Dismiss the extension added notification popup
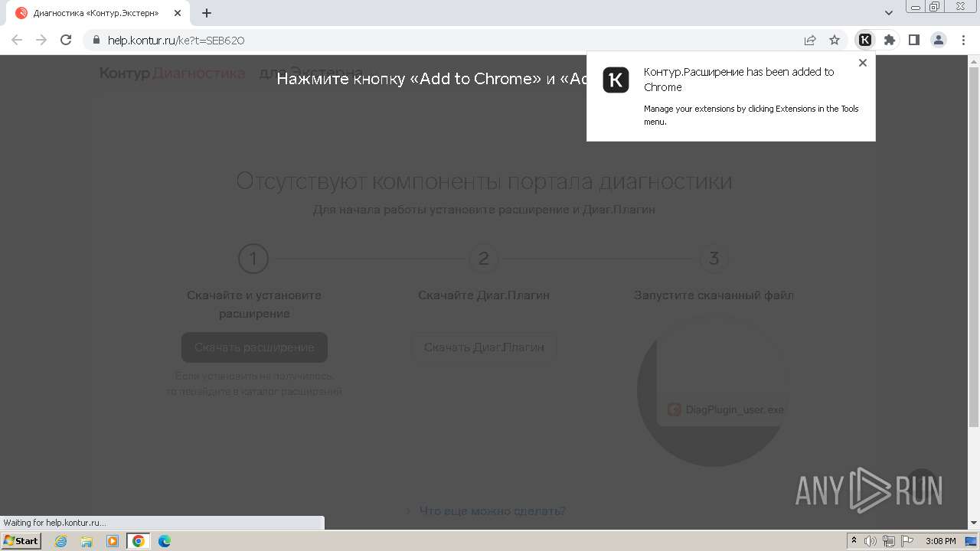 [863, 63]
